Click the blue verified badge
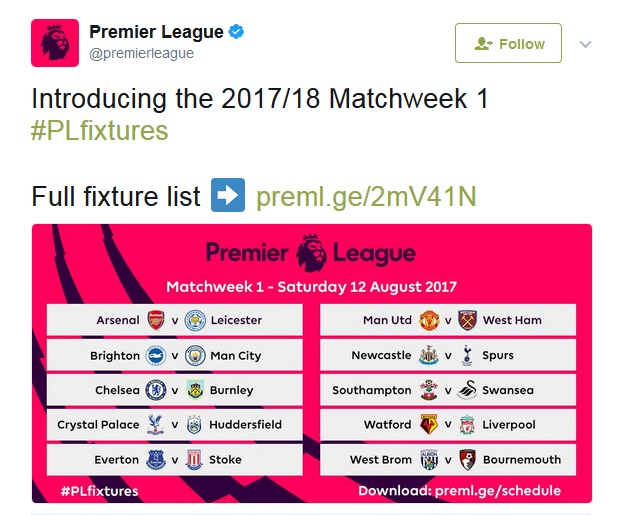 [236, 31]
